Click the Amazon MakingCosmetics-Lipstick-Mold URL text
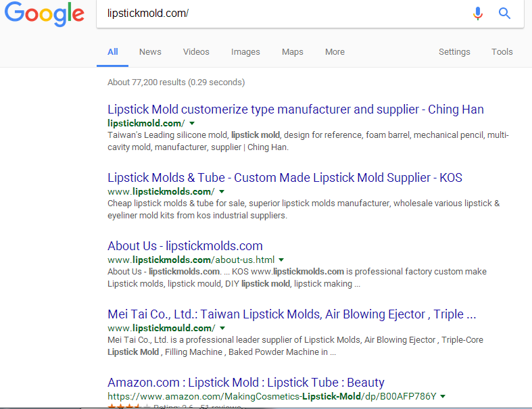This screenshot has width=532, height=409. 272,396
